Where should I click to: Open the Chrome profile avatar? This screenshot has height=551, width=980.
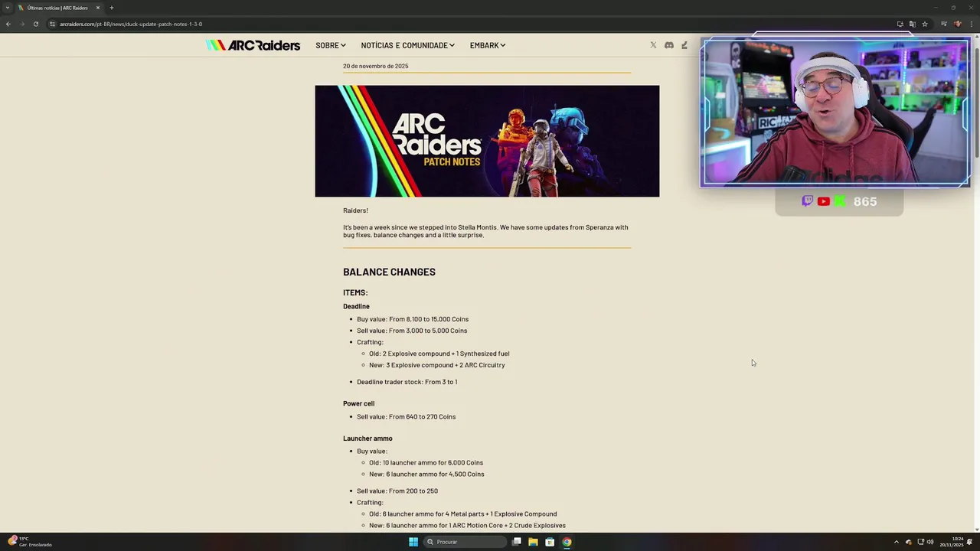[958, 24]
